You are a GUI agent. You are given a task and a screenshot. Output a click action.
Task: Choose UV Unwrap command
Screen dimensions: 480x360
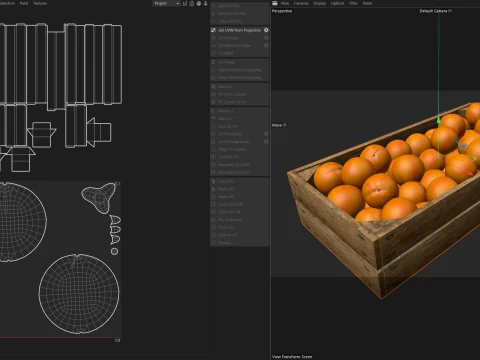240,38
